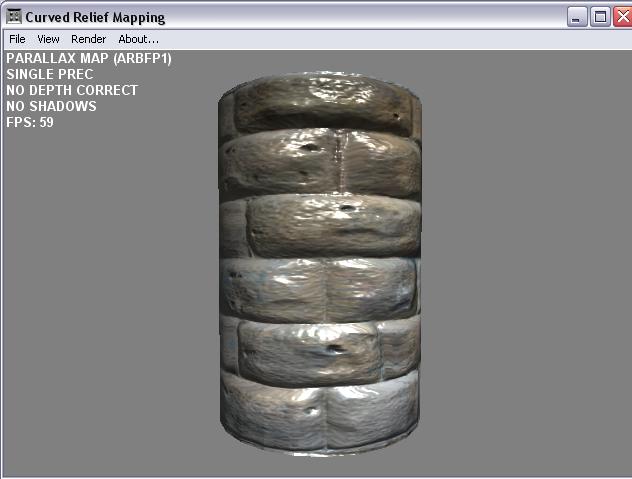Click the Curved Relief Mapping title text

tap(95, 17)
